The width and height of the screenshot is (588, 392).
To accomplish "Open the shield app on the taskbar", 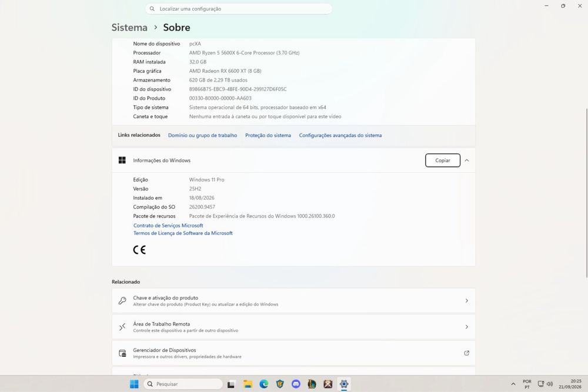I will coord(280,384).
